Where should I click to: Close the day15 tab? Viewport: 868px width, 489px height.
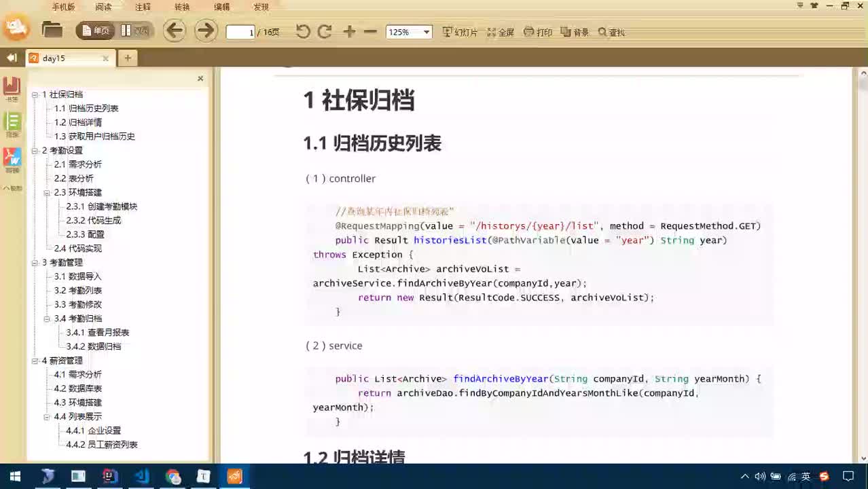tap(105, 58)
